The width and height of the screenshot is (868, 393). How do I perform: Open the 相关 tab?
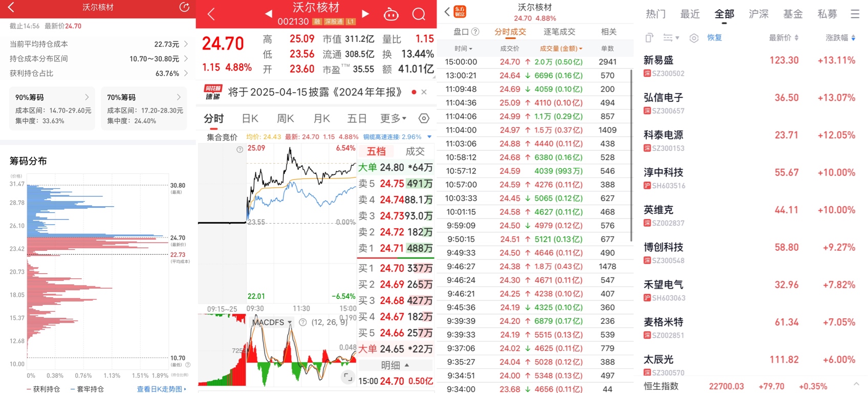[x=609, y=32]
